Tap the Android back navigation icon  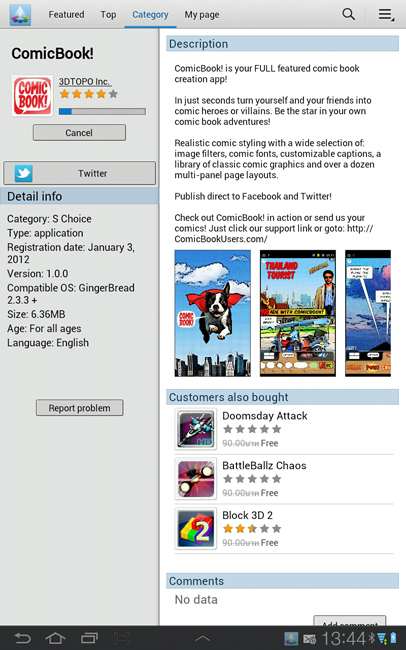coord(22,638)
